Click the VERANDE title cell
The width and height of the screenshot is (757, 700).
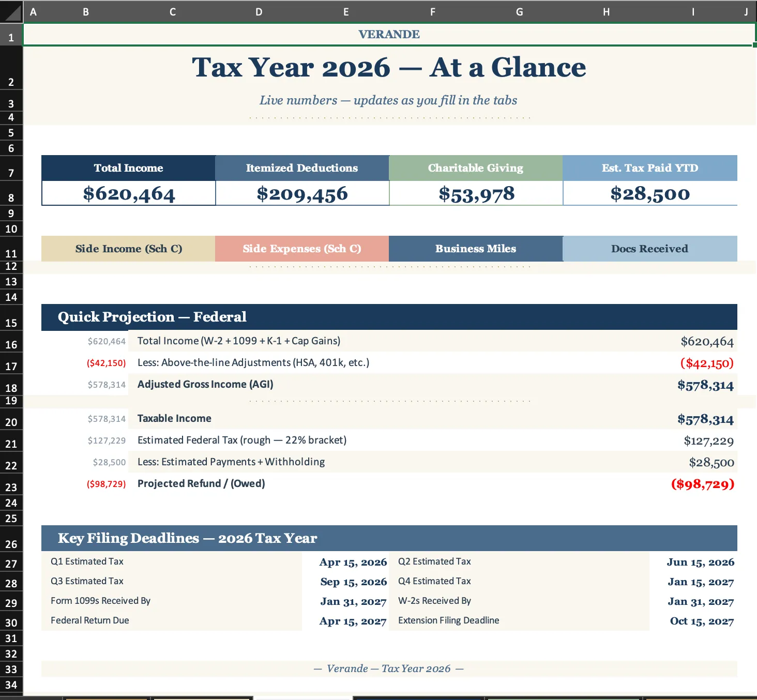(x=389, y=35)
